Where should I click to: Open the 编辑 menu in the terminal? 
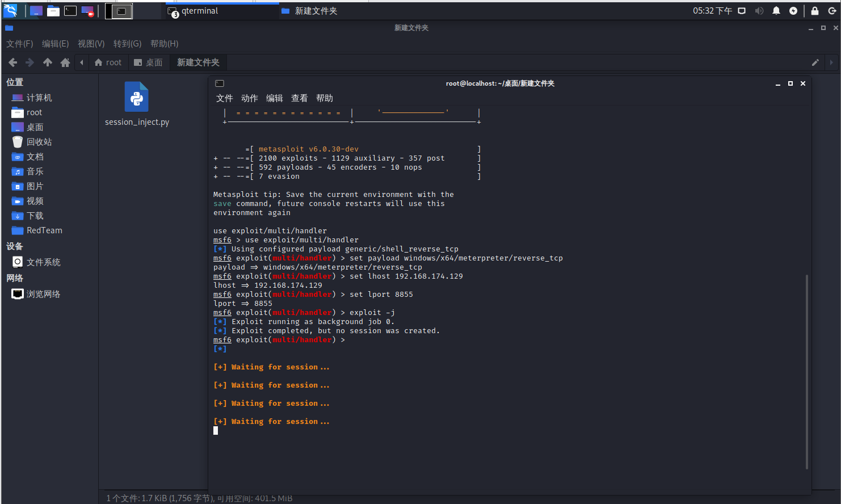(x=275, y=98)
